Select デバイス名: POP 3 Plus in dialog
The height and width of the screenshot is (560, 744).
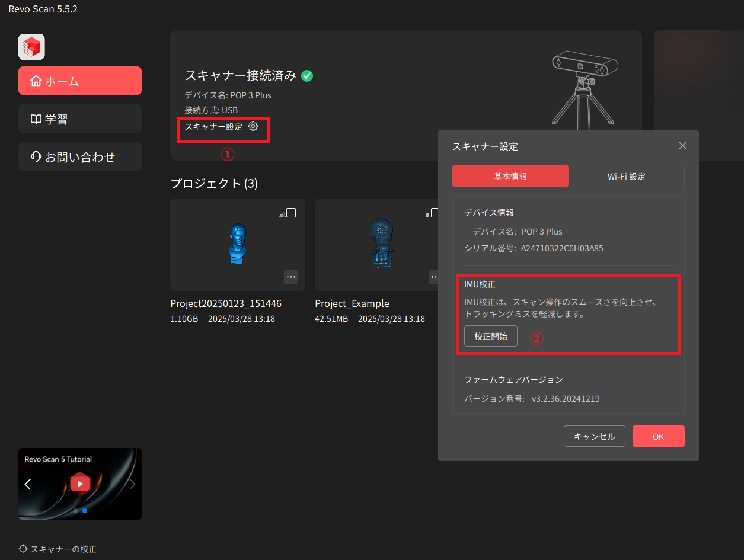518,231
